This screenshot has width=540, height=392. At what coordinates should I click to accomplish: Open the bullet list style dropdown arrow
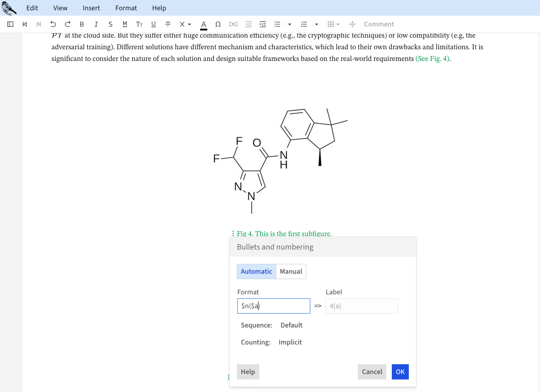pos(290,24)
